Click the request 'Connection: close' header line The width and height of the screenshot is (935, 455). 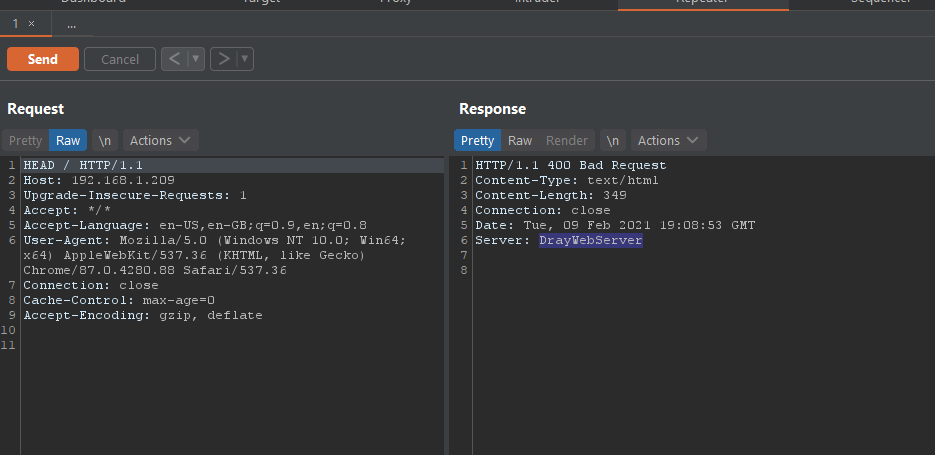(91, 285)
